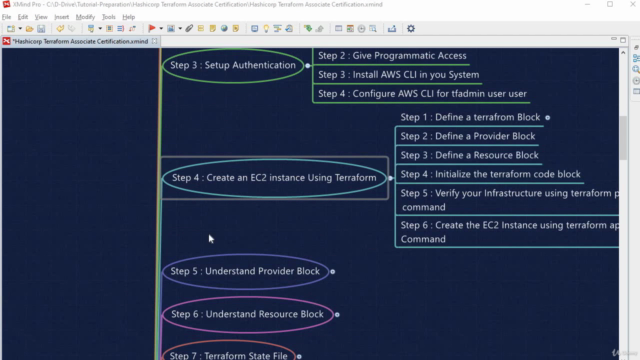The height and width of the screenshot is (360, 640).
Task: Expand Step 5 Understand Provider Block
Action: (x=333, y=271)
